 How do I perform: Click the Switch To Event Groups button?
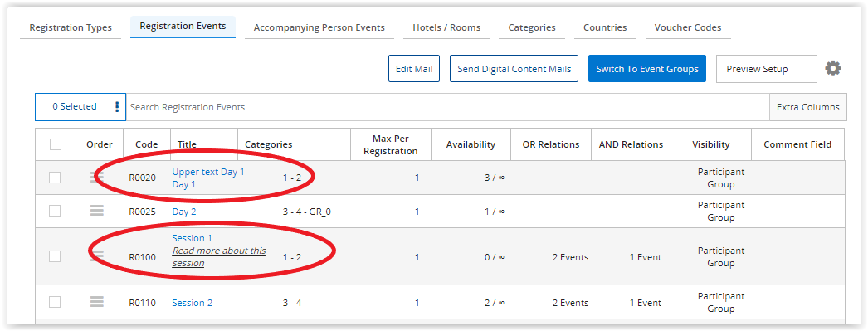647,69
